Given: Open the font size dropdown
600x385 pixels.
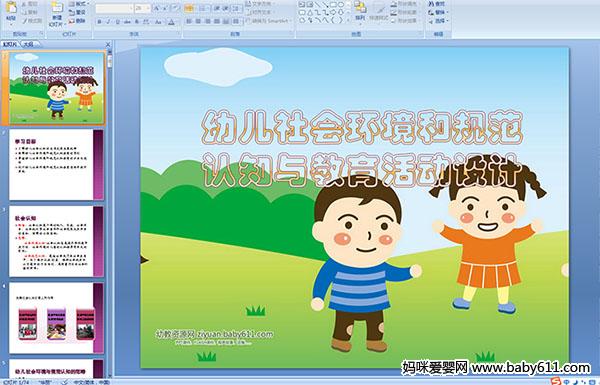Looking at the screenshot, I should click(x=143, y=8).
